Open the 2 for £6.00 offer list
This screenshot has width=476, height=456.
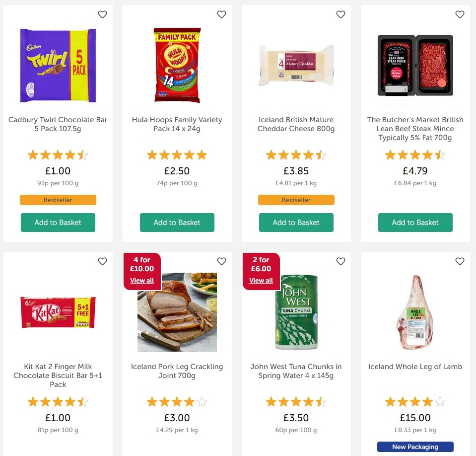(x=261, y=281)
